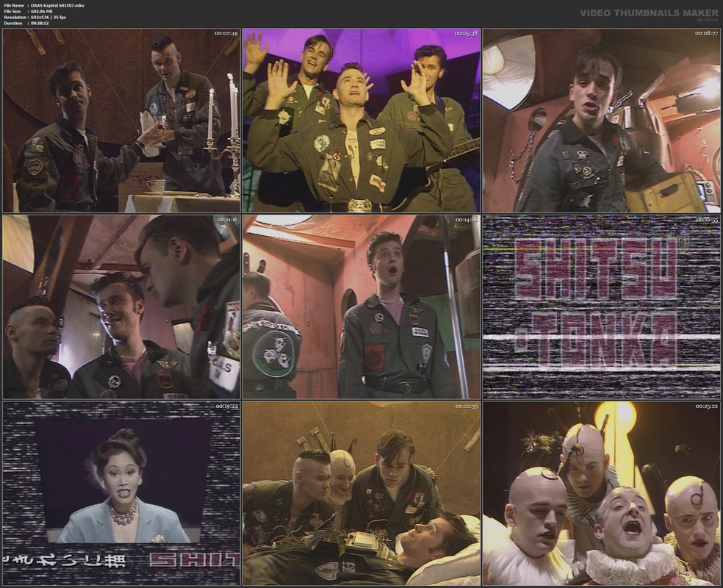Click the duration value 00:28:12
The width and height of the screenshot is (723, 588).
point(39,23)
